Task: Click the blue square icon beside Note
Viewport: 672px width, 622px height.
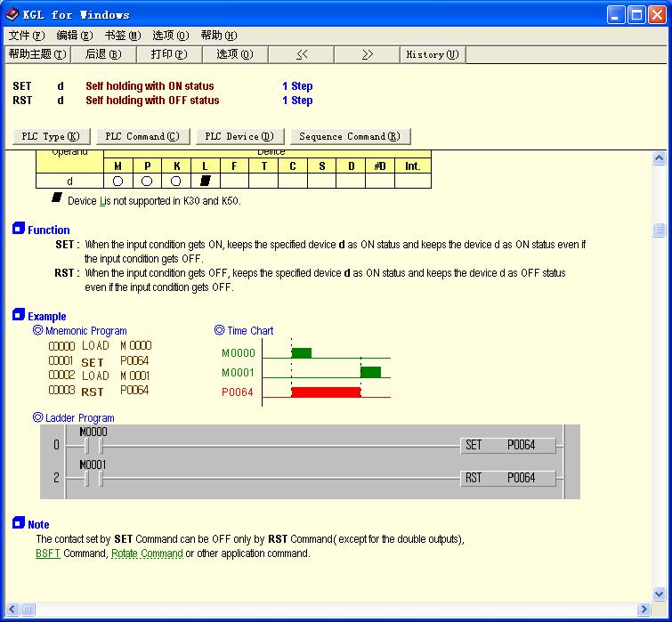Action: [x=19, y=522]
